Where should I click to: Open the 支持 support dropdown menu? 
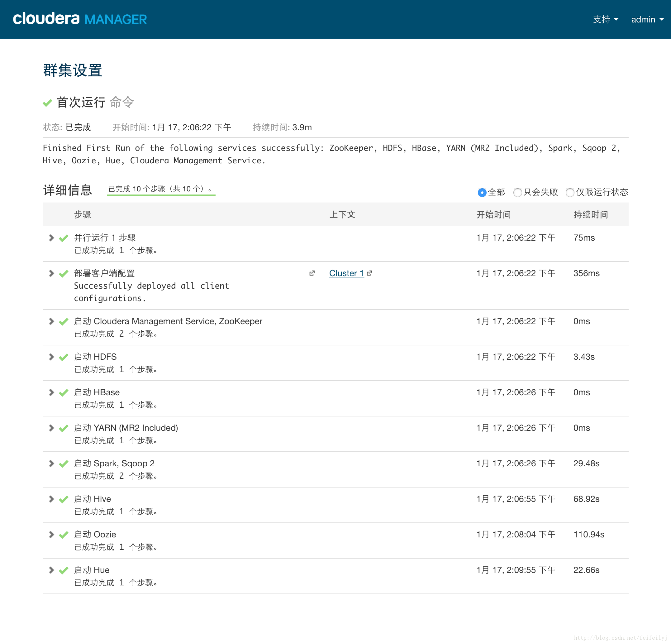click(x=605, y=20)
